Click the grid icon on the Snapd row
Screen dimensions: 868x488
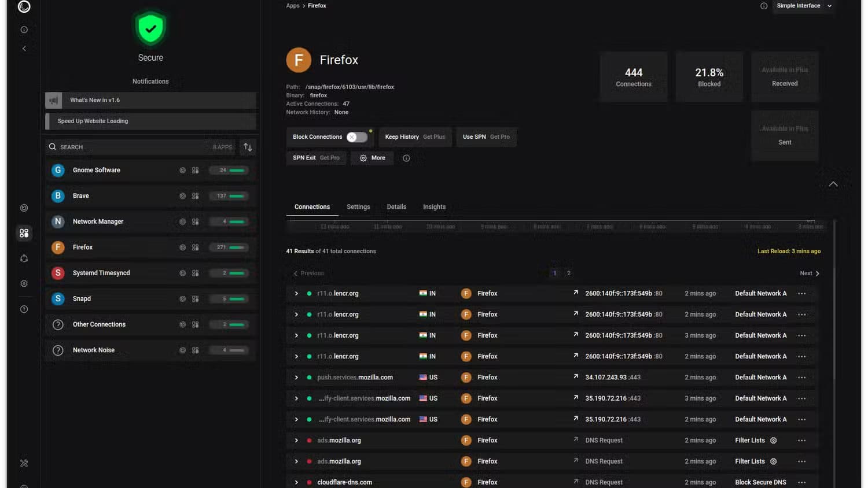click(x=196, y=299)
